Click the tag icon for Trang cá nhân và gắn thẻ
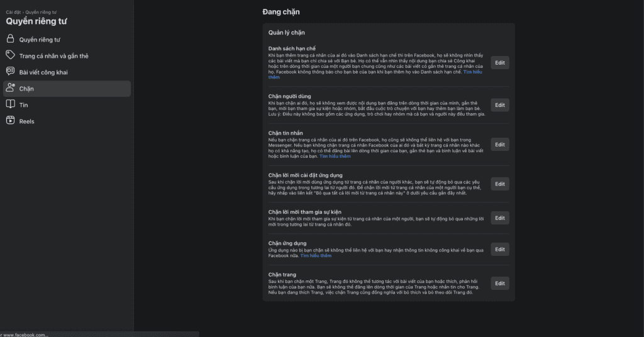This screenshot has width=644, height=337. pyautogui.click(x=10, y=56)
